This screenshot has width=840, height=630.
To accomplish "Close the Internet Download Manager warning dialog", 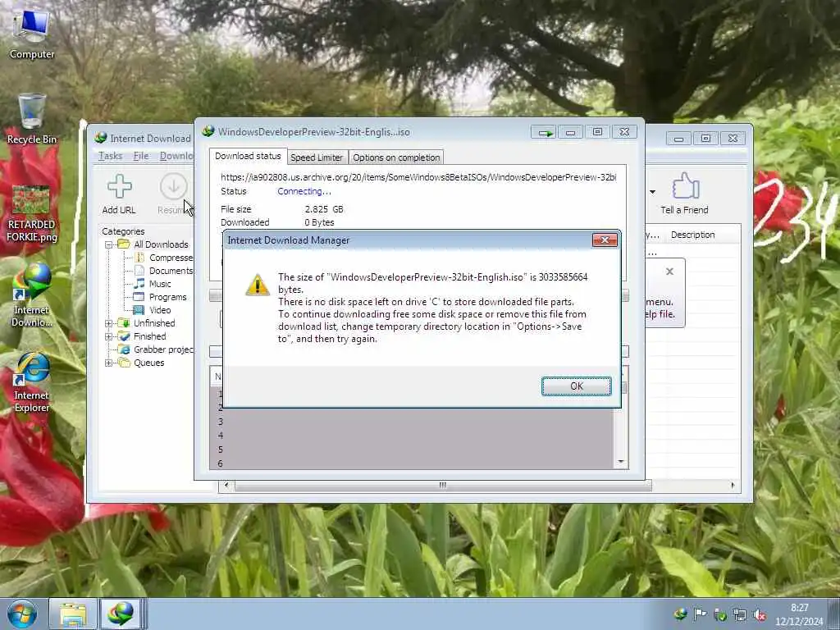I will (605, 240).
